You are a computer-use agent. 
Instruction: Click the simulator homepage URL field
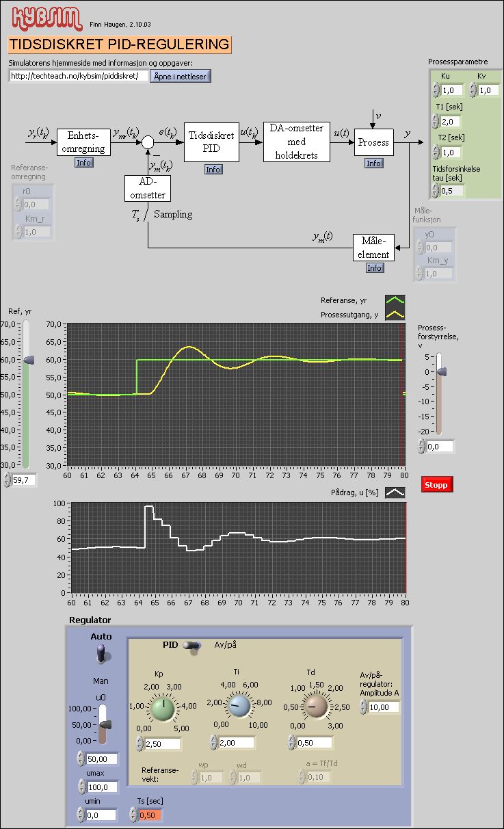(78, 76)
